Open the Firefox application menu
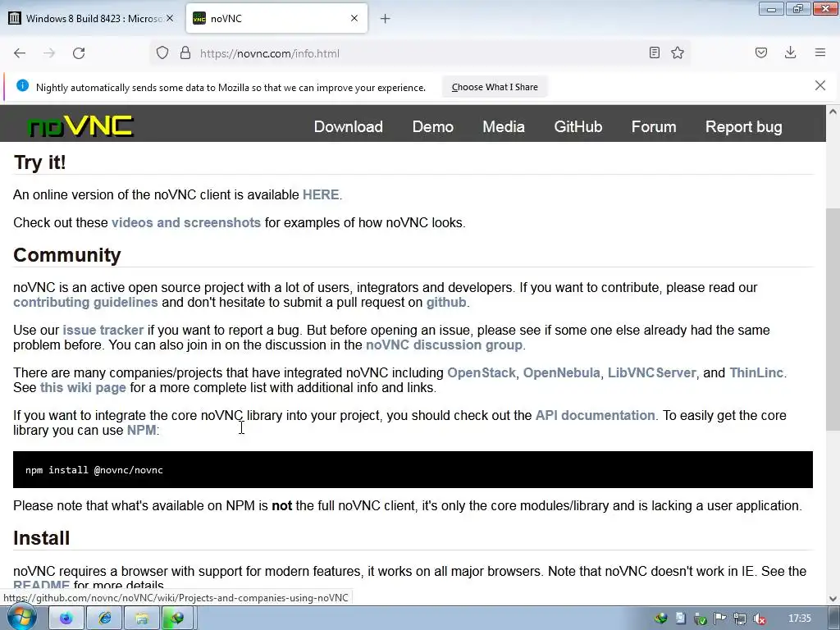Screen dimensions: 840x630 pos(820,52)
